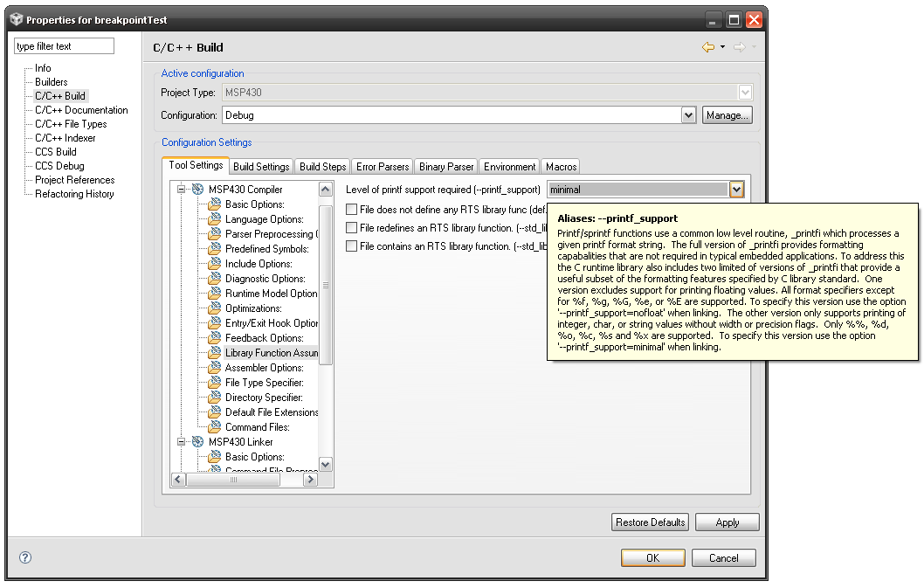The height and width of the screenshot is (588, 924).
Task: Click the Default File Extensions icon
Action: (x=215, y=412)
